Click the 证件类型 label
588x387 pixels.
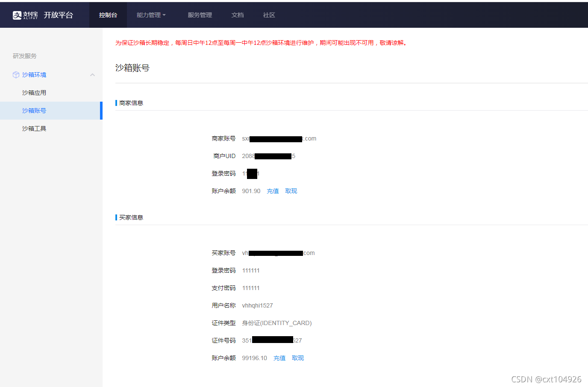tap(223, 323)
